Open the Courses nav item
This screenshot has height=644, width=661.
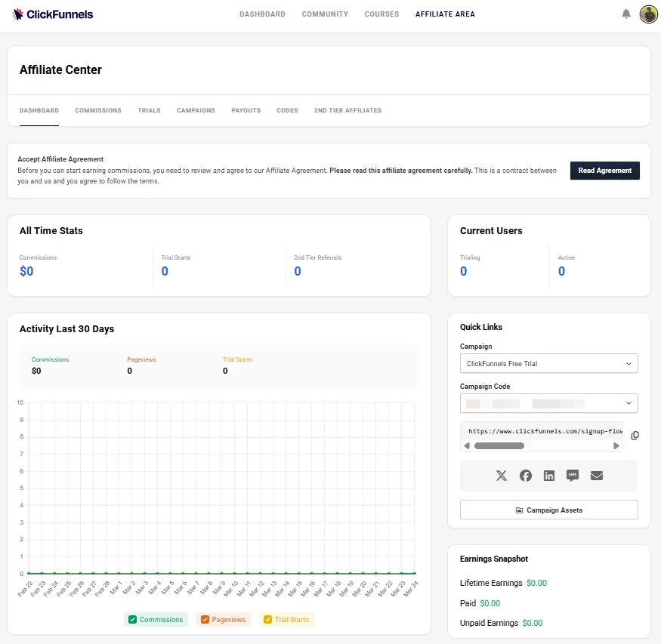381,14
